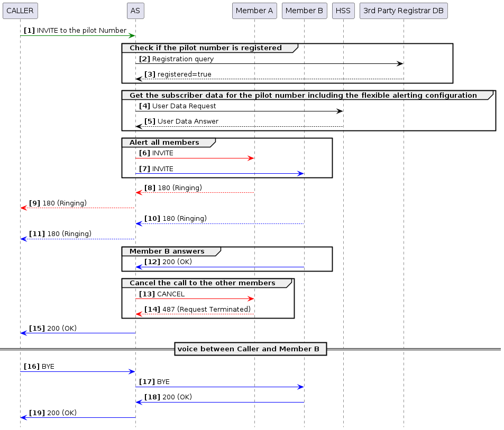Select the BYE message from CALLER
Viewport: 504px width, 430px height.
[39, 367]
